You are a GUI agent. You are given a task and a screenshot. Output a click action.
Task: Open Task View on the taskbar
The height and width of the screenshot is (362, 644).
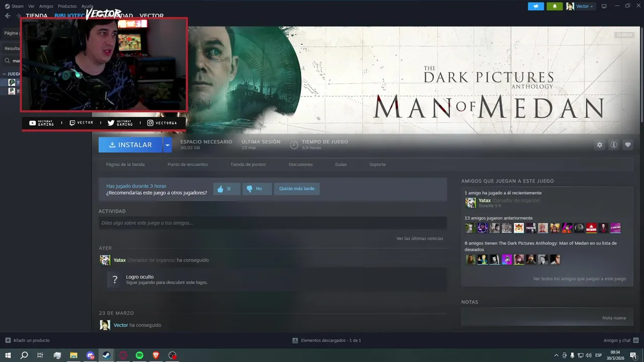click(x=40, y=355)
